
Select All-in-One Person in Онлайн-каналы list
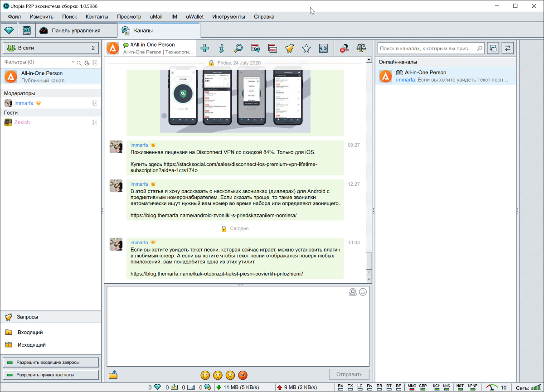point(446,76)
